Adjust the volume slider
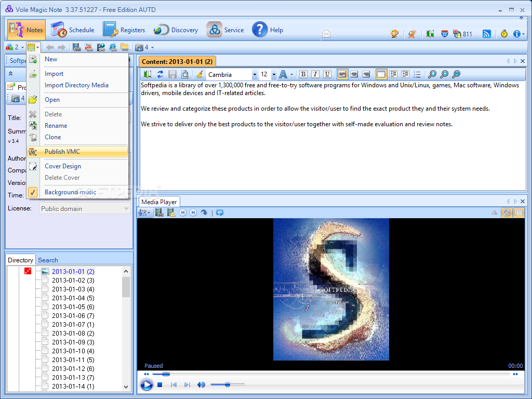Image resolution: width=532 pixels, height=399 pixels. point(228,384)
